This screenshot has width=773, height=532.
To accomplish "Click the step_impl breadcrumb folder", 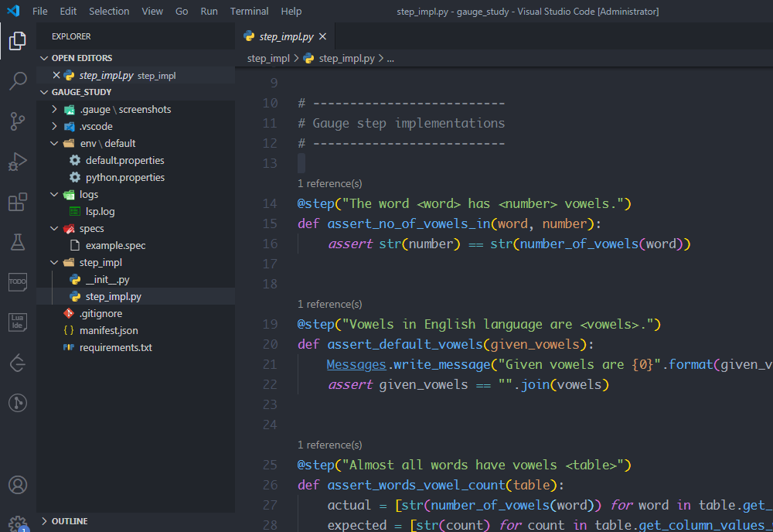I will tap(268, 58).
